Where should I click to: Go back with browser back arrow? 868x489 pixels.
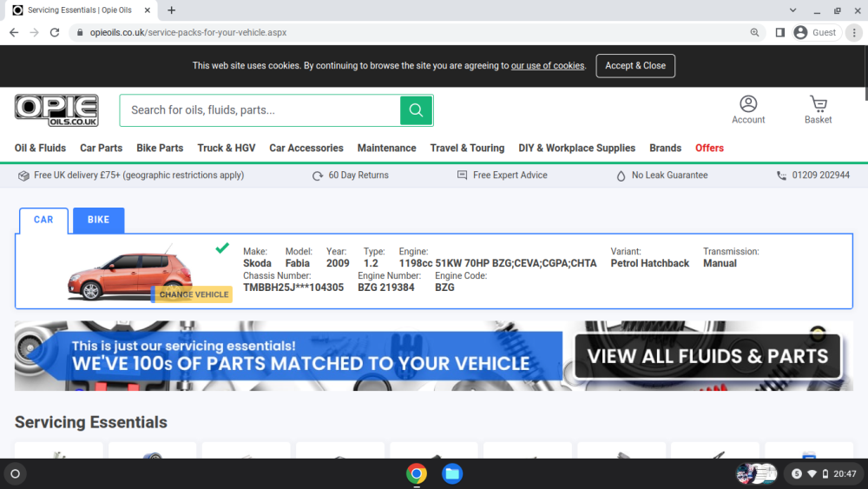pyautogui.click(x=14, y=33)
